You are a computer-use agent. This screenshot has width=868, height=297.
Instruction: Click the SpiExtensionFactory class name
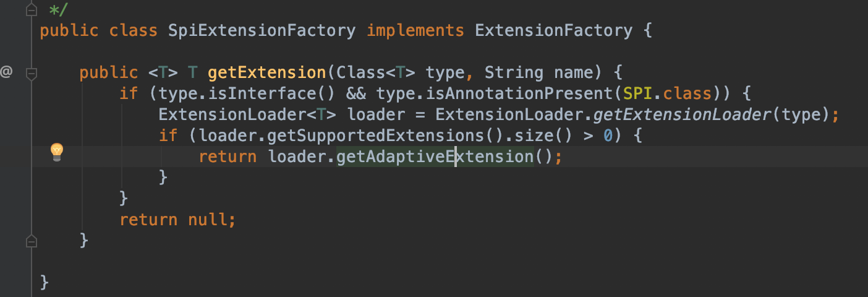pyautogui.click(x=262, y=30)
